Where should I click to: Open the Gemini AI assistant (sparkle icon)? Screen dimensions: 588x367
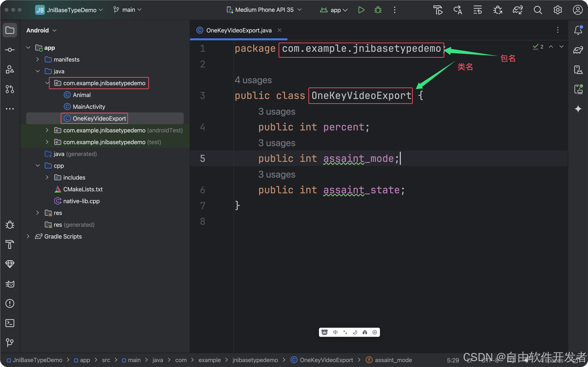(578, 109)
